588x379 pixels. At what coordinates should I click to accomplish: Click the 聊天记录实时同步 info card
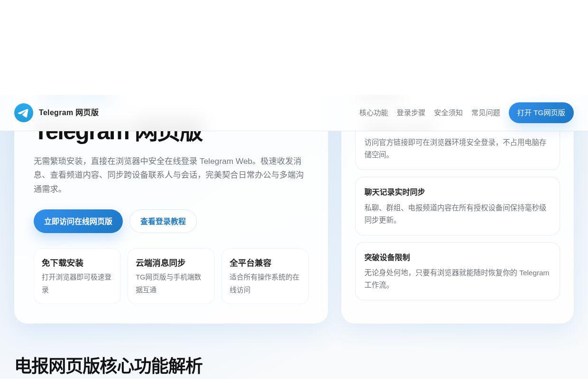point(458,206)
